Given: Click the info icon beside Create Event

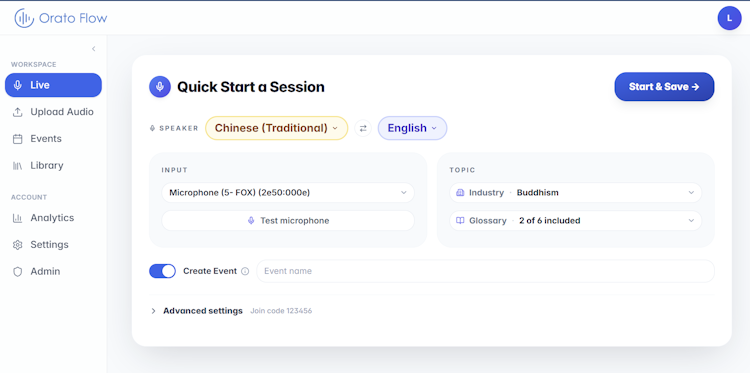Looking at the screenshot, I should 245,271.
